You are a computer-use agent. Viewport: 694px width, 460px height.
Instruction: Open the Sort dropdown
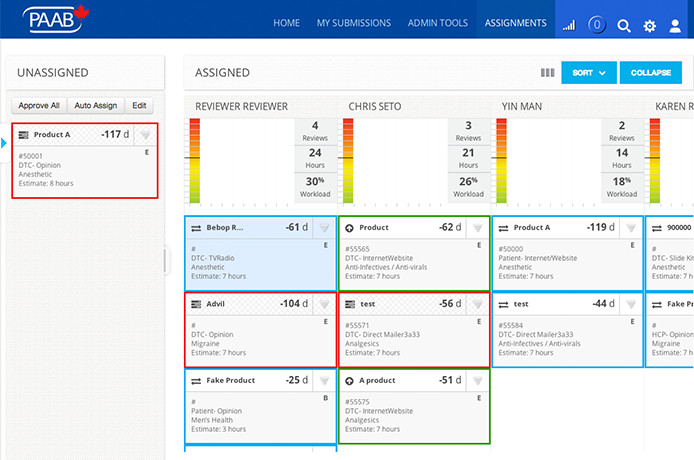pyautogui.click(x=589, y=73)
